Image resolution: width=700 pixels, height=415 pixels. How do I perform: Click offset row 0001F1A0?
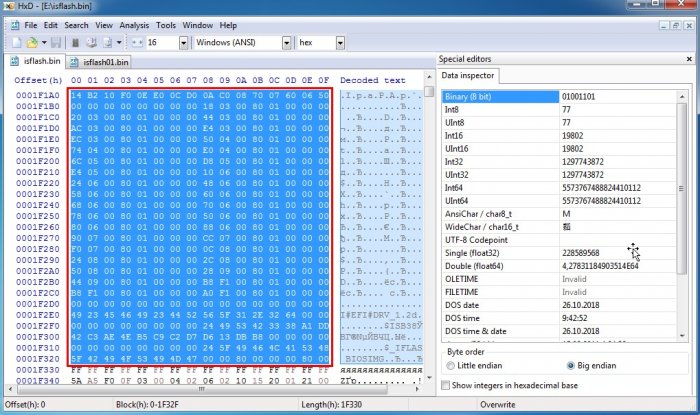coord(38,95)
